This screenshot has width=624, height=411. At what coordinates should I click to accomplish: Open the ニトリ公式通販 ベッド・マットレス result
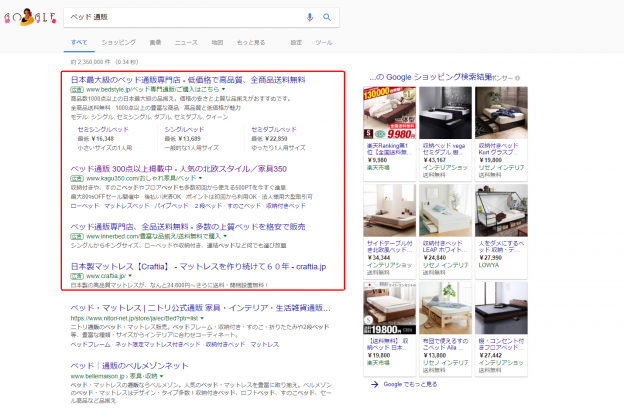(200, 308)
